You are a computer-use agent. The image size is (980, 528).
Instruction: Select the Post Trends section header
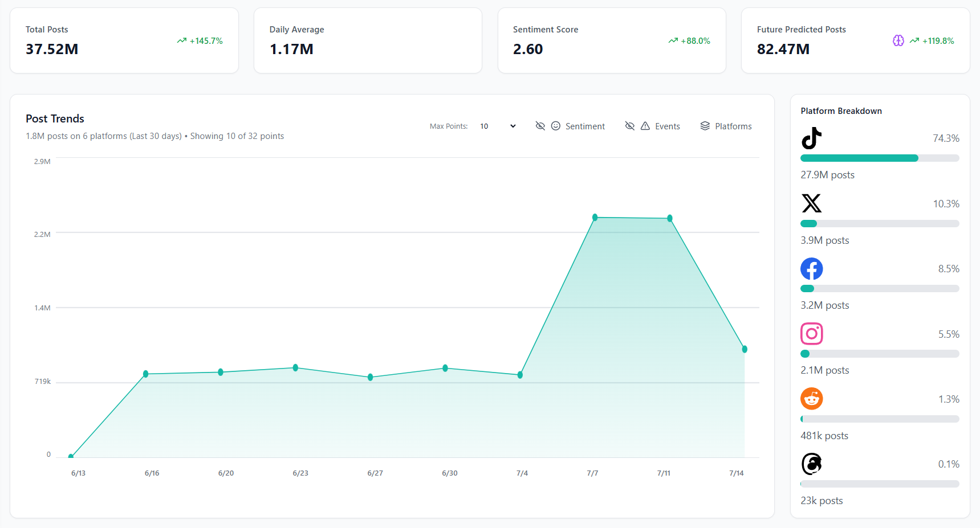click(55, 118)
